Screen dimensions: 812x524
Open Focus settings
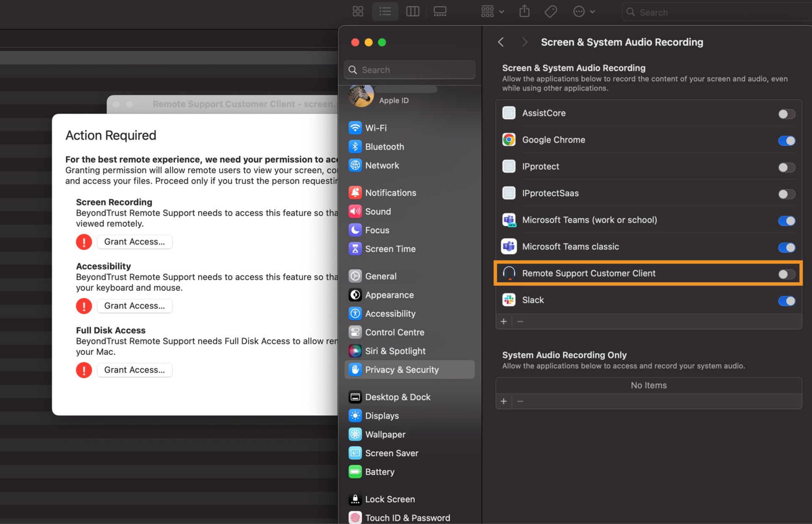coord(409,230)
